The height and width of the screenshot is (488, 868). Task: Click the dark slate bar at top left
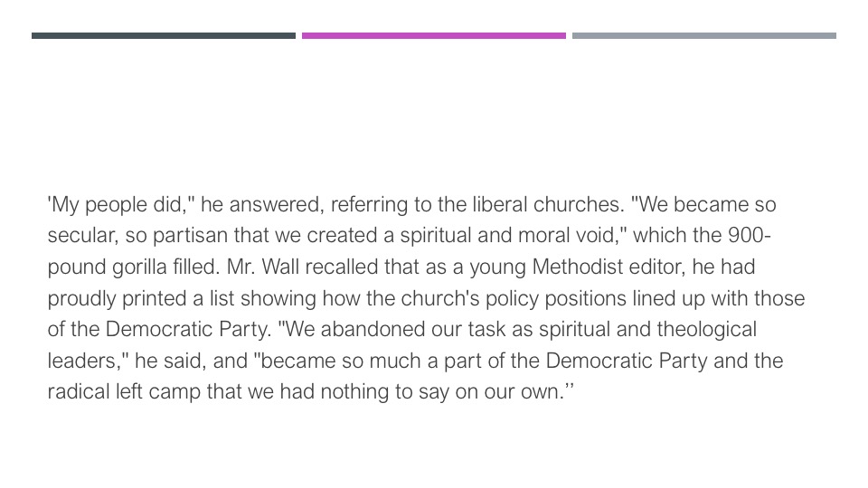pyautogui.click(x=164, y=36)
